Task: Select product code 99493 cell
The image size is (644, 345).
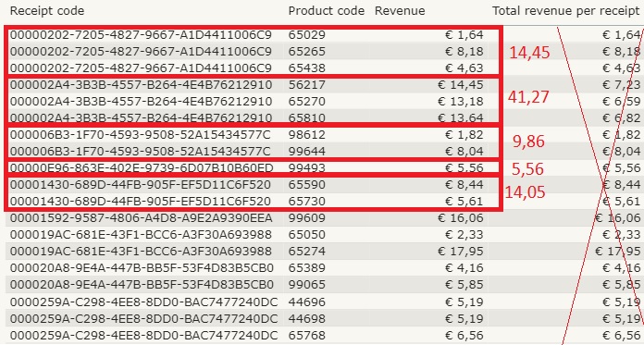Action: coord(306,167)
